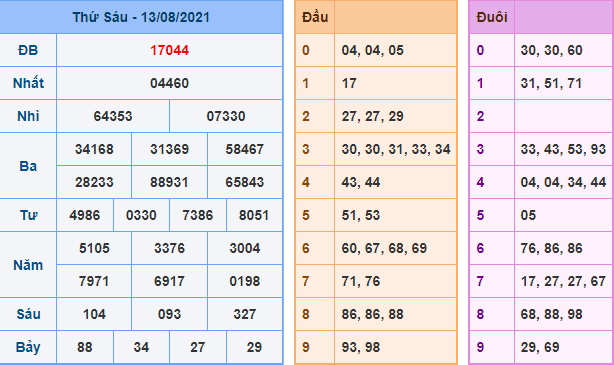The width and height of the screenshot is (614, 365).
Task: Click Đầu row value 27, 27, 29
Action: point(372,116)
